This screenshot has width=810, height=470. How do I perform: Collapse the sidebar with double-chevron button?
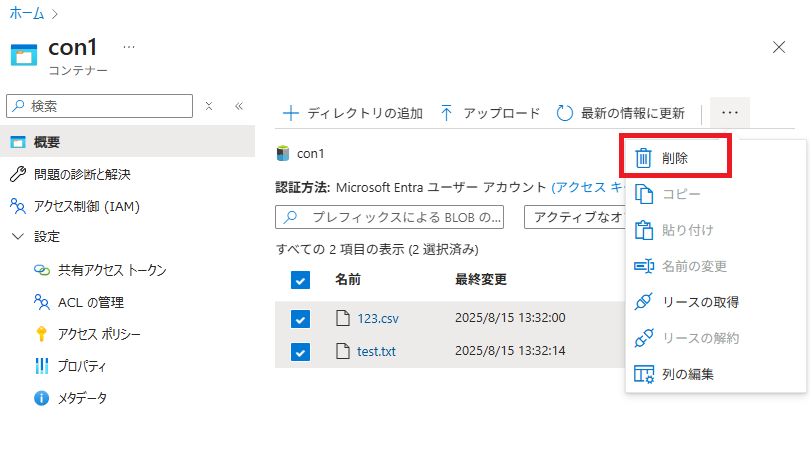coord(239,106)
